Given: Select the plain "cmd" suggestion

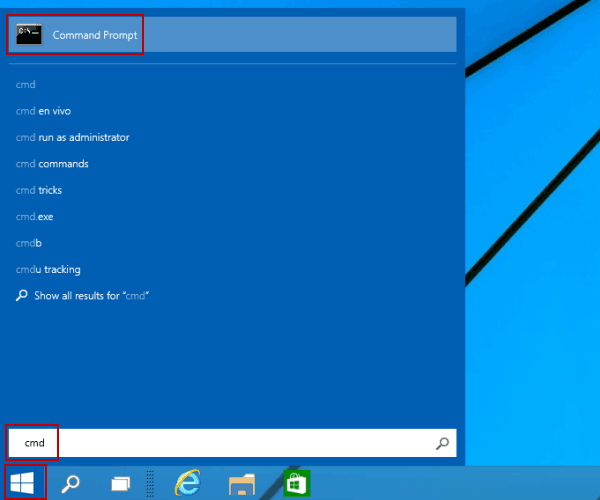Looking at the screenshot, I should click(26, 85).
